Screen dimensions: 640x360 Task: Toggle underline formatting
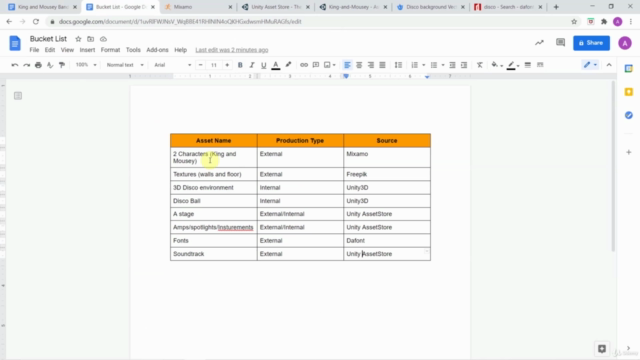pyautogui.click(x=263, y=65)
